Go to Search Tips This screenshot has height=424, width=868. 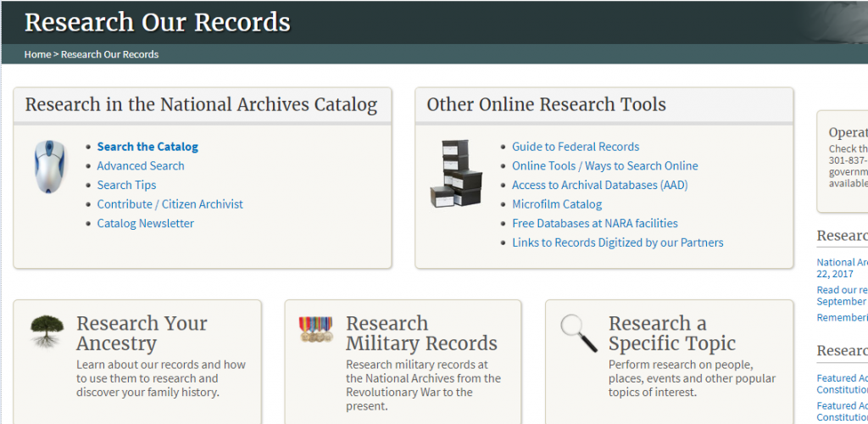[x=126, y=185]
